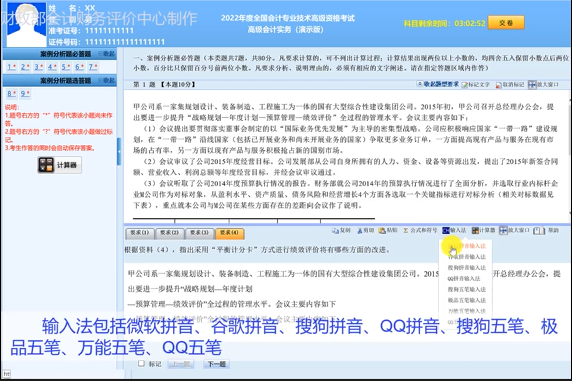This screenshot has width=572, height=381.
Task: Open the sidebar 计算器 calculator button
Action: [x=59, y=165]
